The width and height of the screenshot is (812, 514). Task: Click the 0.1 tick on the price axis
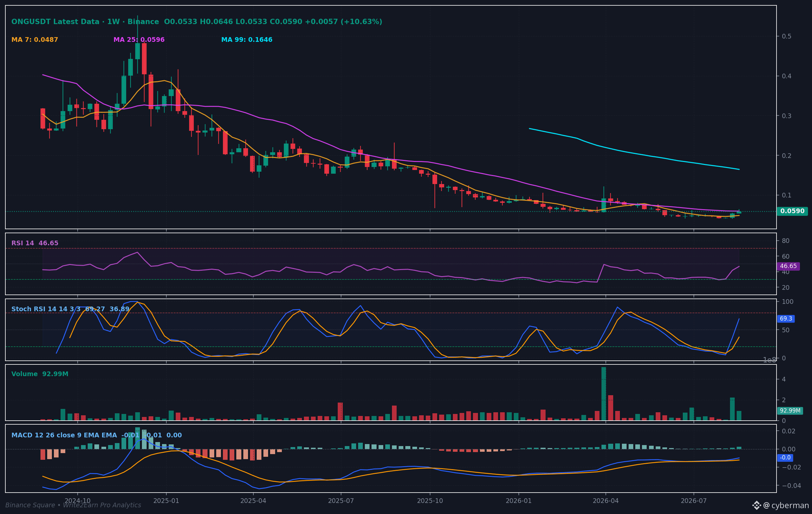tap(787, 195)
